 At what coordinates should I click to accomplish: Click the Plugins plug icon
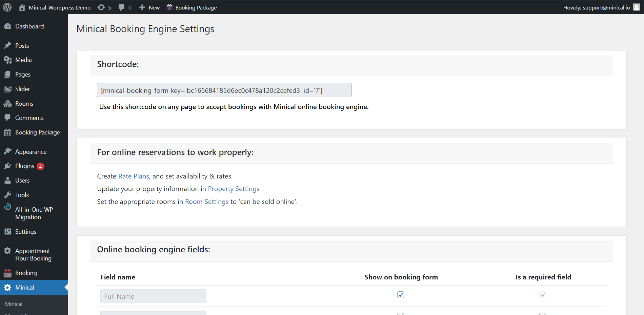tap(7, 166)
